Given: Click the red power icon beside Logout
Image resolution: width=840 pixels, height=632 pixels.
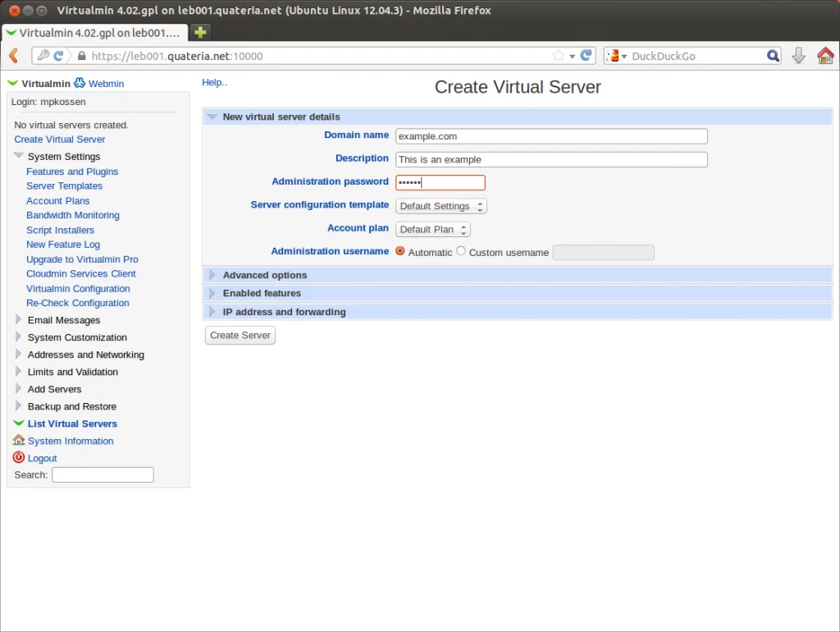Looking at the screenshot, I should pos(19,457).
